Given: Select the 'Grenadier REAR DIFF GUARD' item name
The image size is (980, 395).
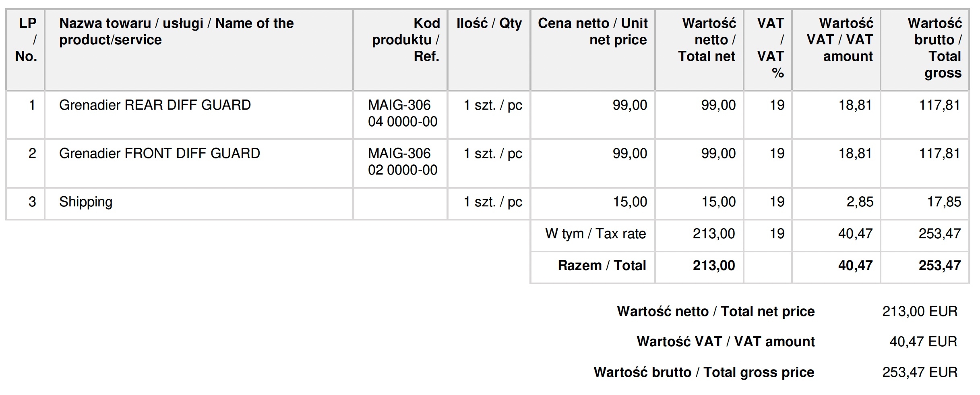Looking at the screenshot, I should point(155,105).
